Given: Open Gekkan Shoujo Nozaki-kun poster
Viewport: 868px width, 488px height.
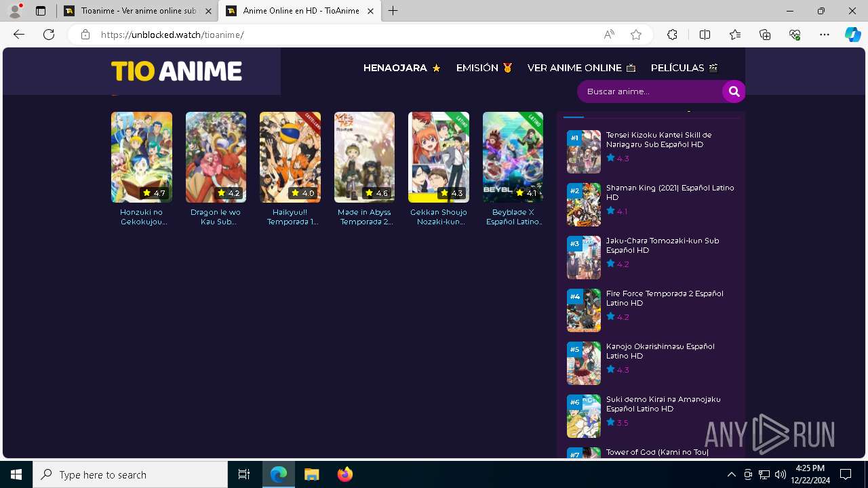Looking at the screenshot, I should click(x=439, y=157).
